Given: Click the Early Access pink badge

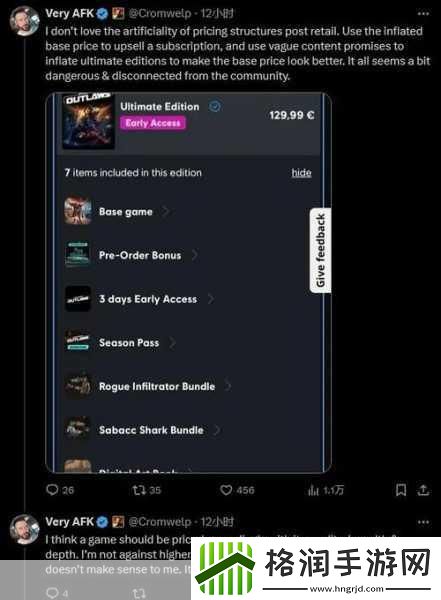Looking at the screenshot, I should (153, 123).
